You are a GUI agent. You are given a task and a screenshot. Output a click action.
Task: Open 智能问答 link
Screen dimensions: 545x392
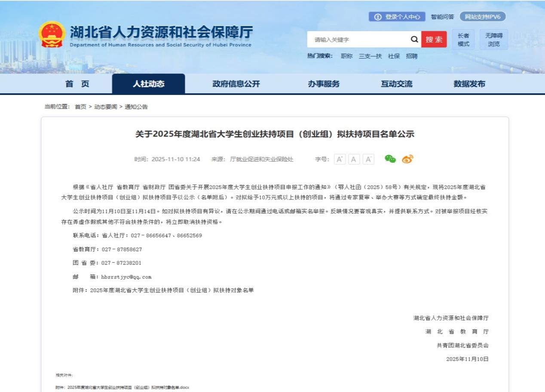(442, 17)
